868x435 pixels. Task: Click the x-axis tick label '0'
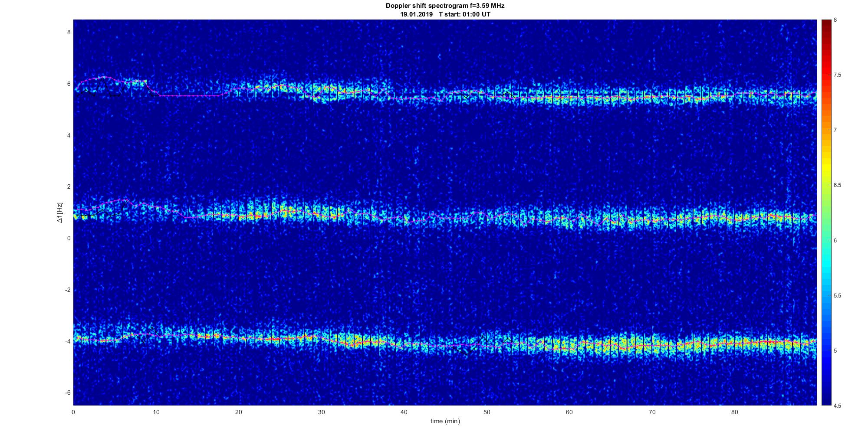pos(73,412)
